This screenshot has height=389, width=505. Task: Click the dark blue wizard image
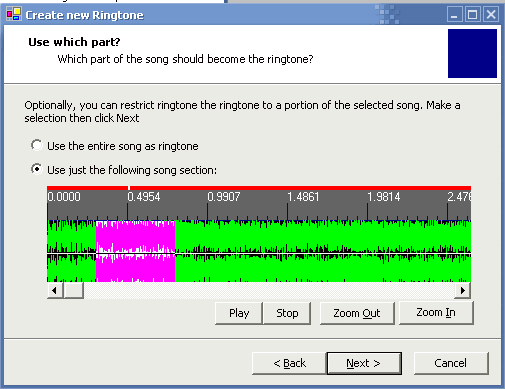point(472,53)
